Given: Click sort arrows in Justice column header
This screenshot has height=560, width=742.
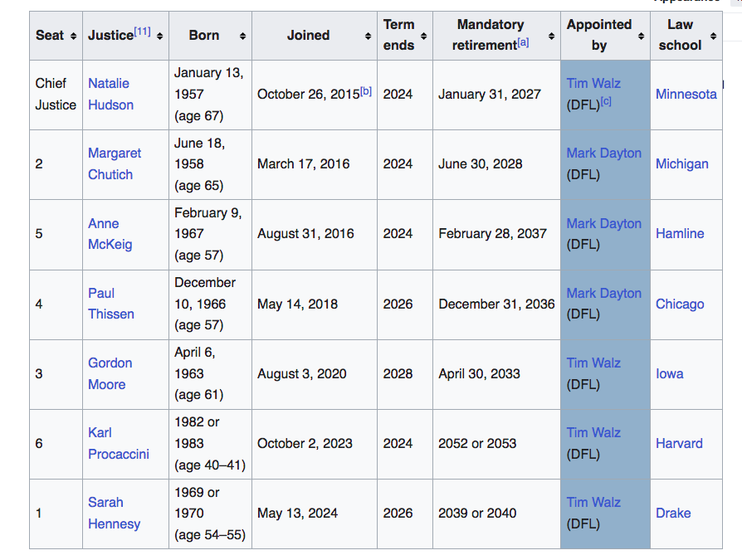Looking at the screenshot, I should 159,36.
